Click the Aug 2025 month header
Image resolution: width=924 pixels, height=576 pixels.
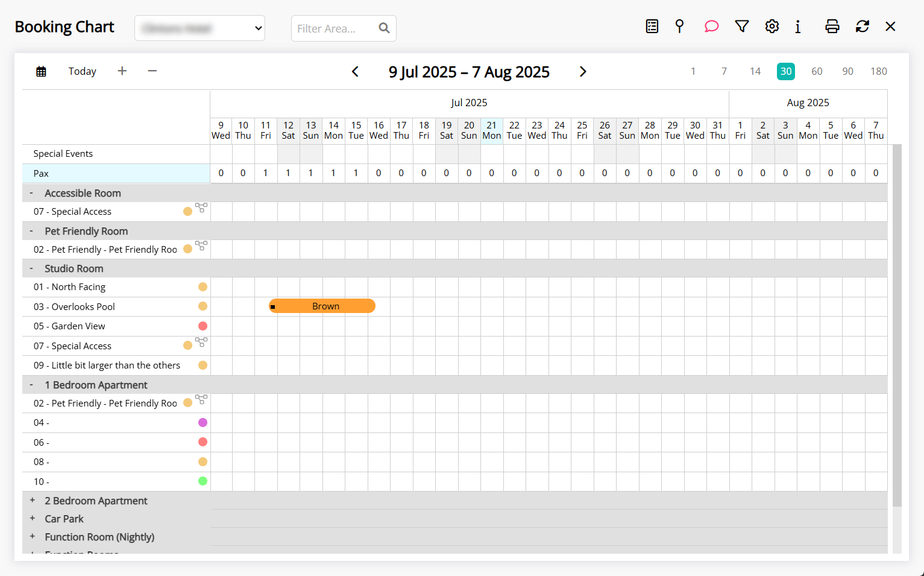coord(808,103)
